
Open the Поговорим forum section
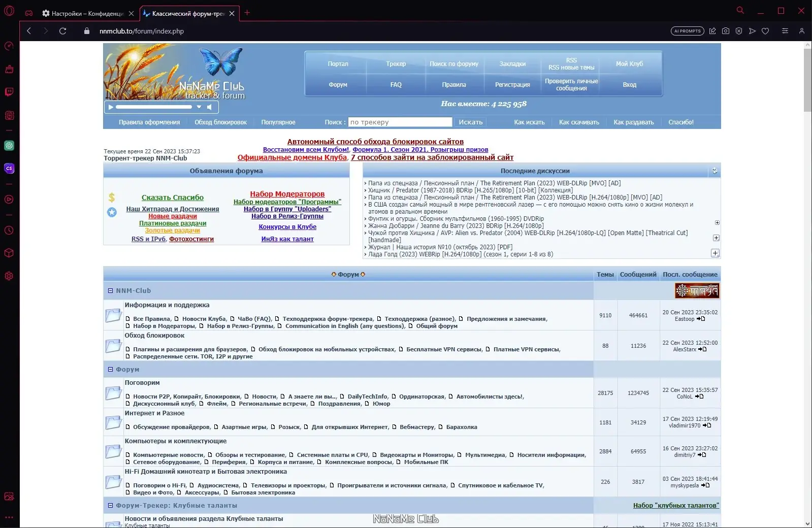click(x=142, y=383)
